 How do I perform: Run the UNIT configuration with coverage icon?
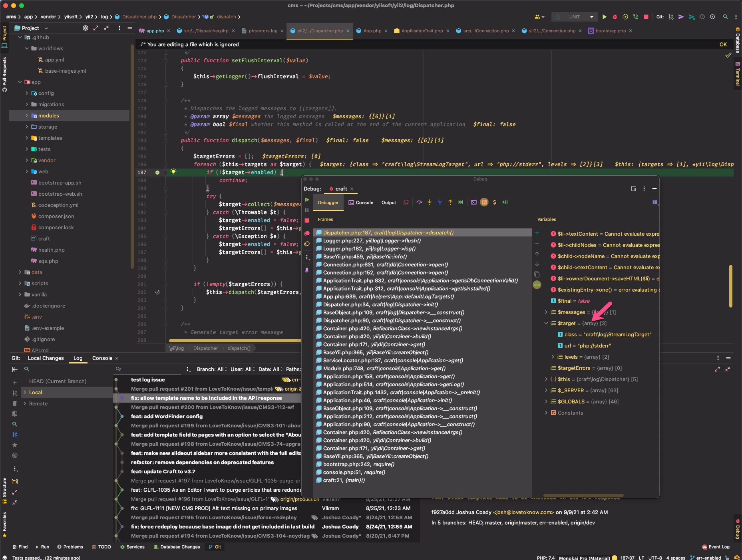(625, 17)
